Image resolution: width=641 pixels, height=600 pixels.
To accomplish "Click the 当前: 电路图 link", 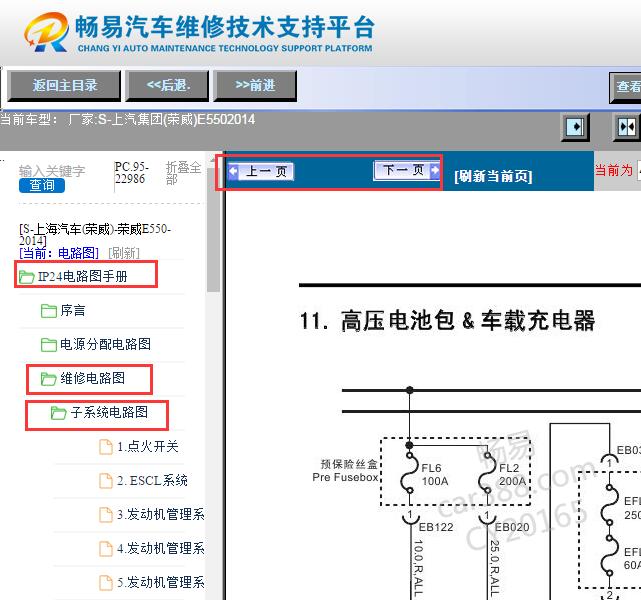I will pos(59,253).
